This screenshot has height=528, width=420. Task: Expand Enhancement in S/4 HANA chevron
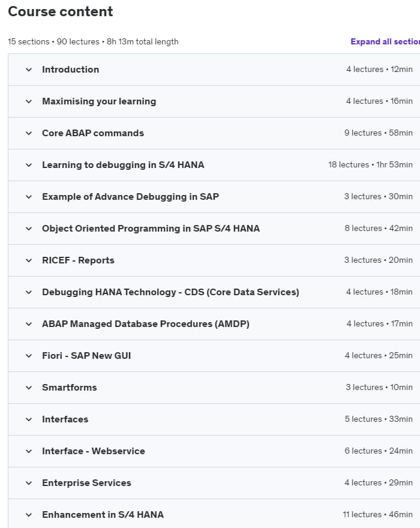point(29,515)
